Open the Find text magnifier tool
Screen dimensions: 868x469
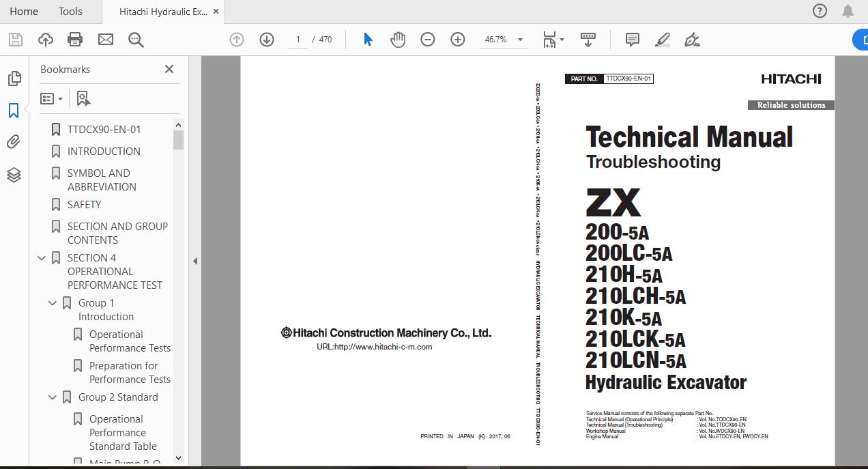coord(136,40)
